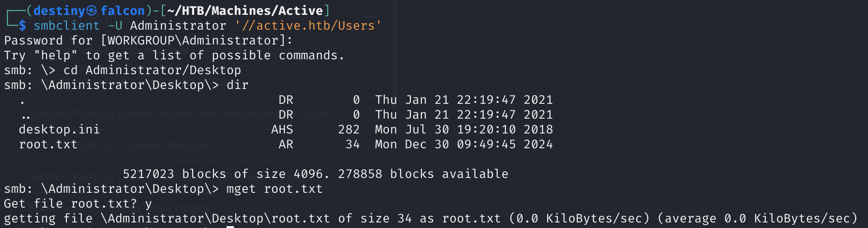The image size is (868, 228).
Task: Select root.txt in the directory listing
Action: [x=48, y=144]
